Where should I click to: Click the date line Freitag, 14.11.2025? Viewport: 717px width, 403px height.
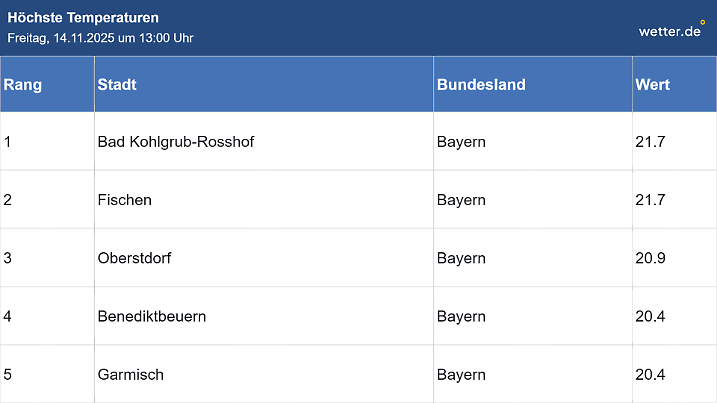[x=100, y=38]
